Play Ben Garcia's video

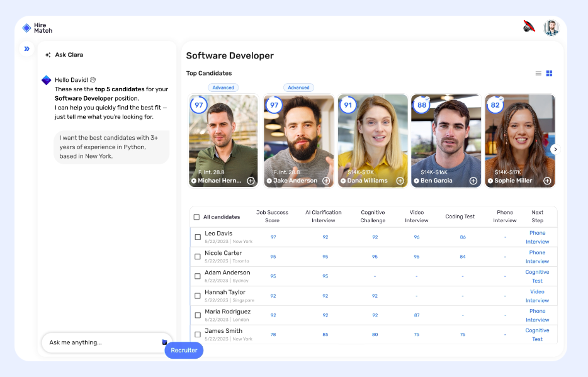pos(416,181)
